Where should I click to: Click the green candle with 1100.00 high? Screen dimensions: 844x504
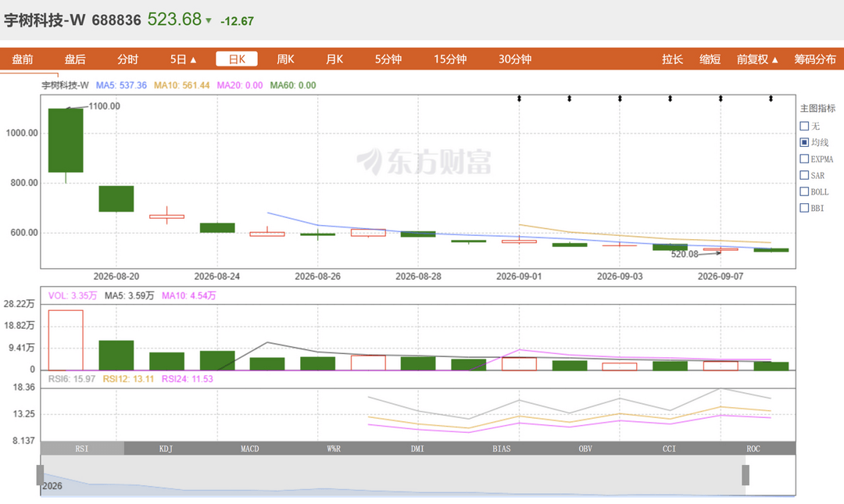pos(66,141)
